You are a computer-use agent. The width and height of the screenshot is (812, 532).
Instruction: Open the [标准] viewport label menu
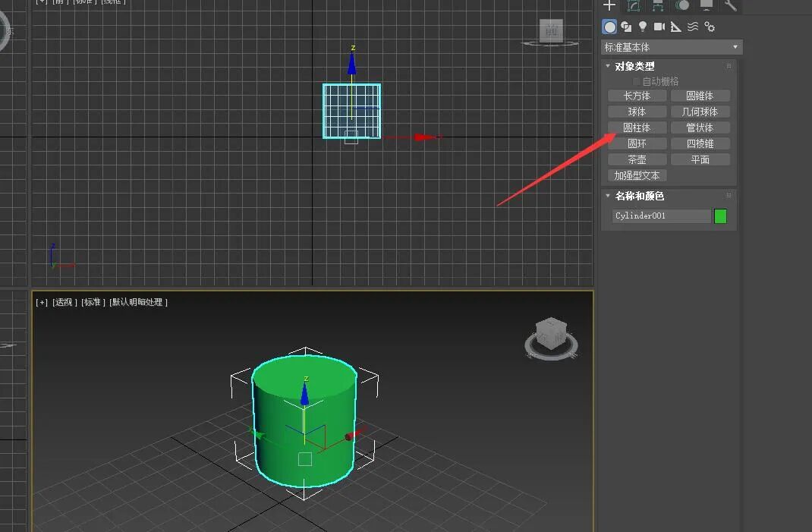point(93,302)
